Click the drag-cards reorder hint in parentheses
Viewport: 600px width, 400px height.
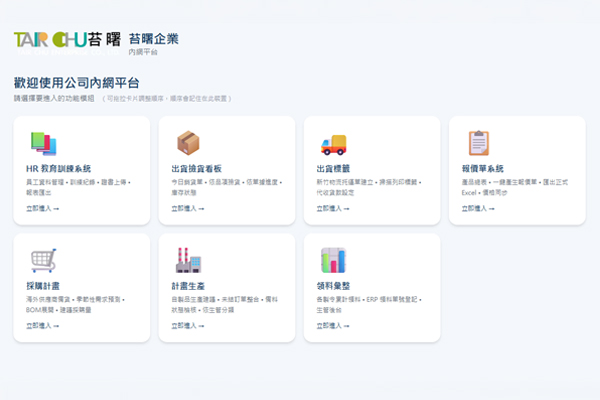pyautogui.click(x=167, y=99)
